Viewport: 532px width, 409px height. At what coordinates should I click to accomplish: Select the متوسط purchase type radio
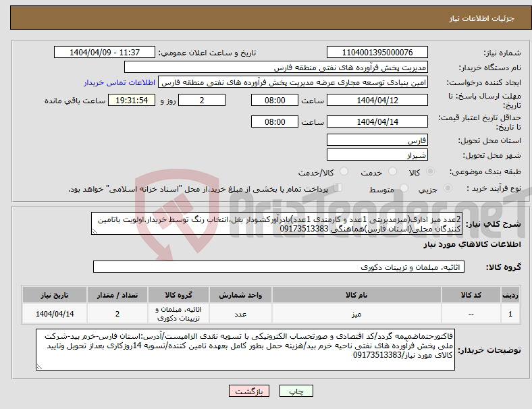[x=404, y=188]
